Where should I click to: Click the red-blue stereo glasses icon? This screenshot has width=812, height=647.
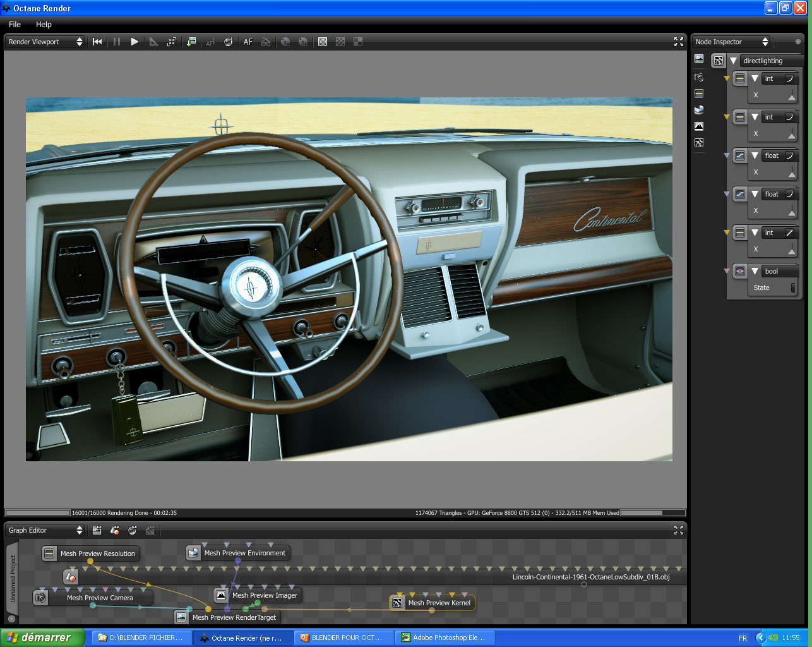[266, 42]
